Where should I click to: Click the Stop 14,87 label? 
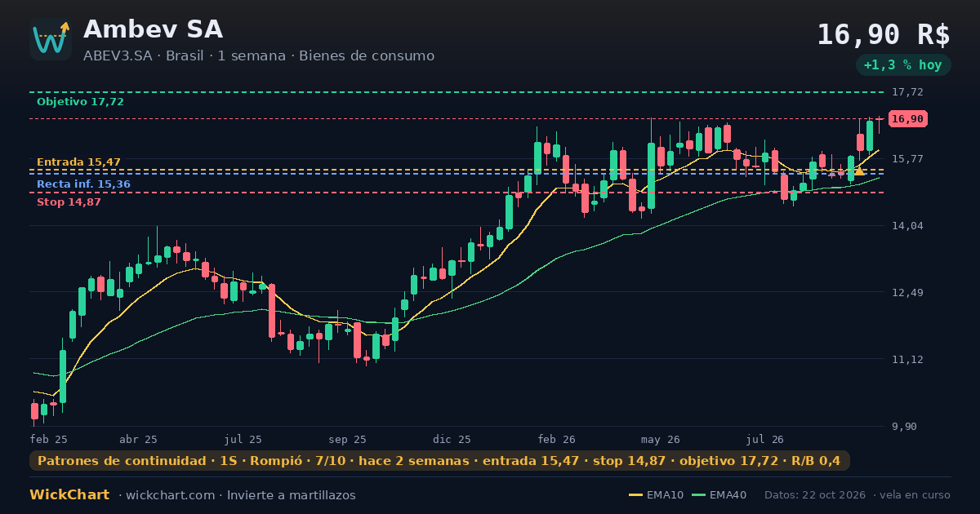point(69,202)
